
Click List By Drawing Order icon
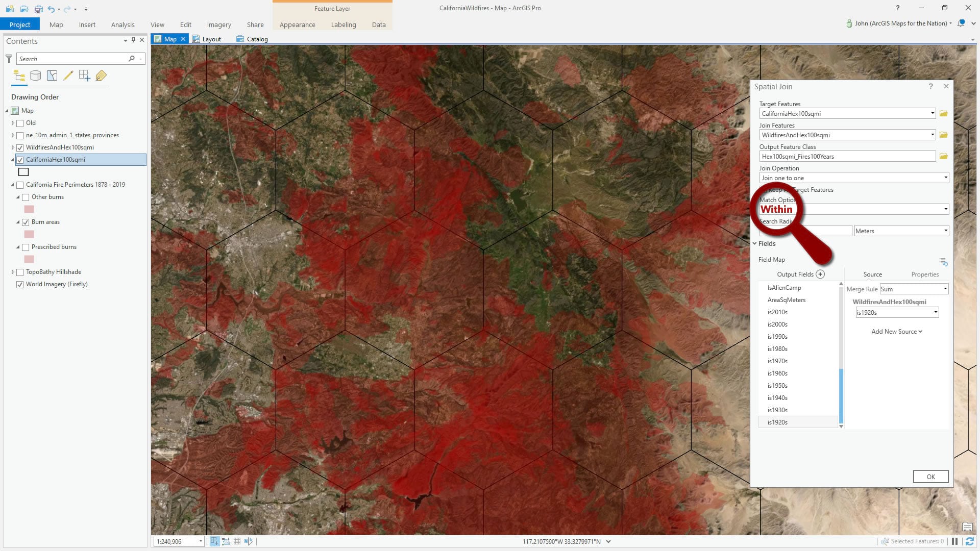coord(19,76)
